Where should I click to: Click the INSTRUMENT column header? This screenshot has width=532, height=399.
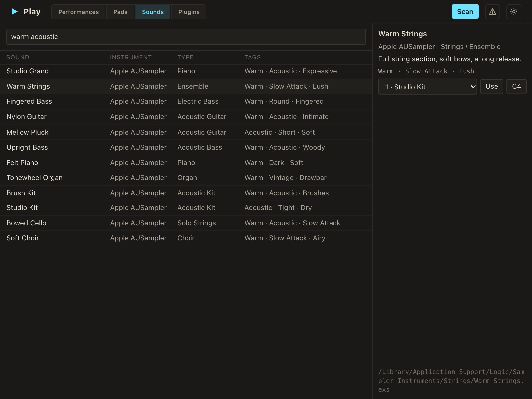tap(131, 57)
